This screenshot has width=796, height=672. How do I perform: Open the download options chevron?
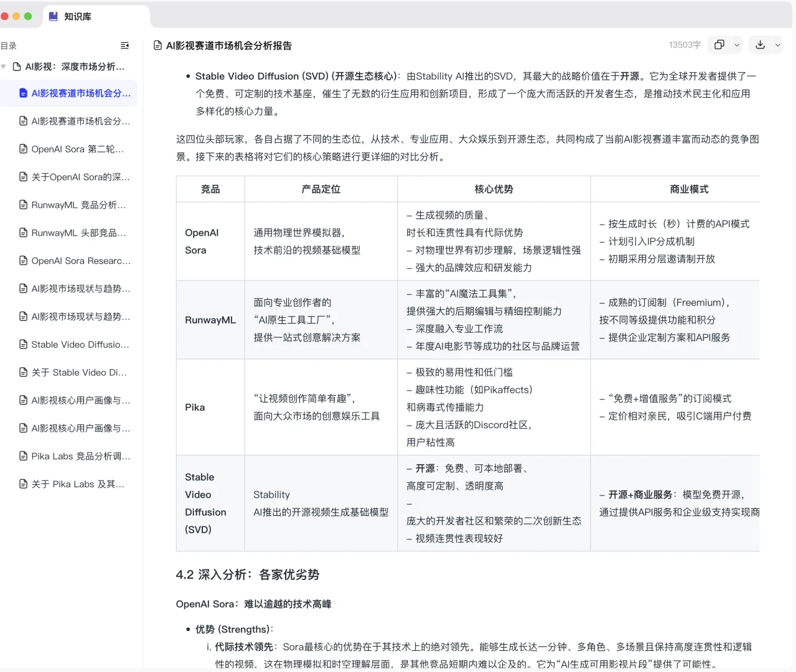[777, 45]
